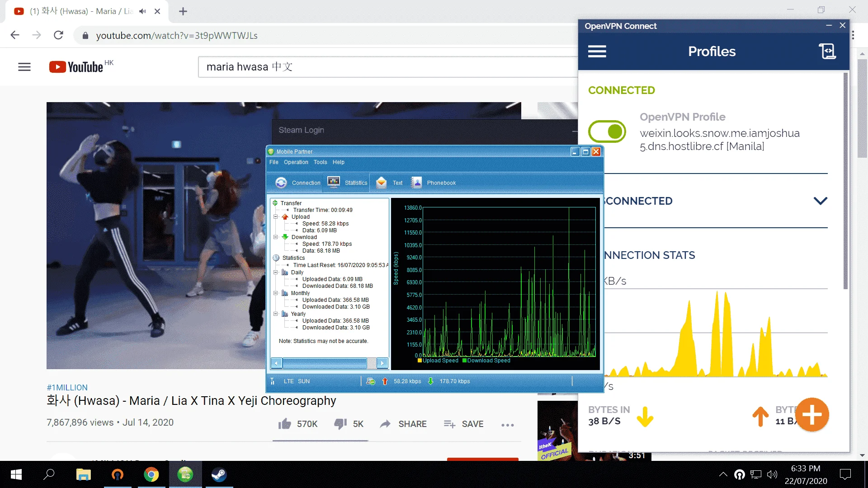This screenshot has height=488, width=868.
Task: Open File Explorer from taskbar
Action: [84, 474]
